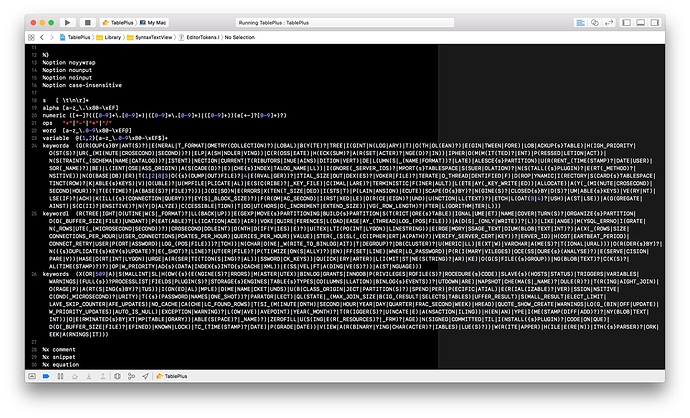
Task: Toggle breakpoints activation in debug bar
Action: point(46,376)
